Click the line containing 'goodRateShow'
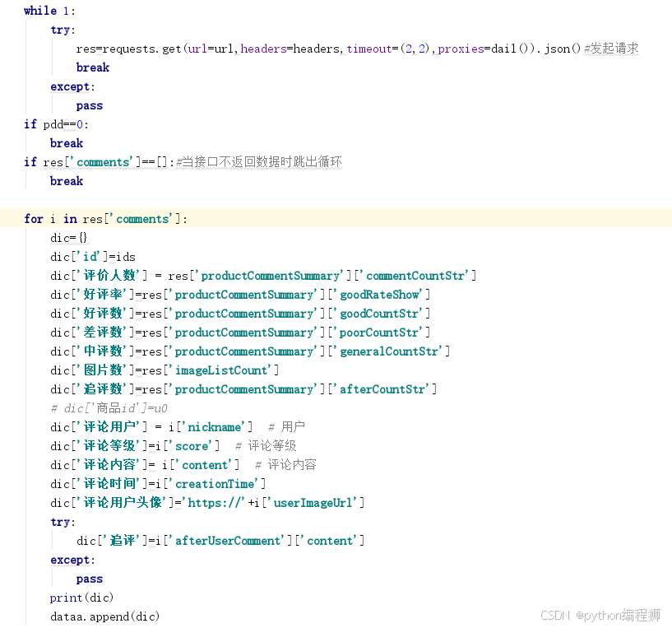This screenshot has height=628, width=672. pyautogui.click(x=240, y=295)
